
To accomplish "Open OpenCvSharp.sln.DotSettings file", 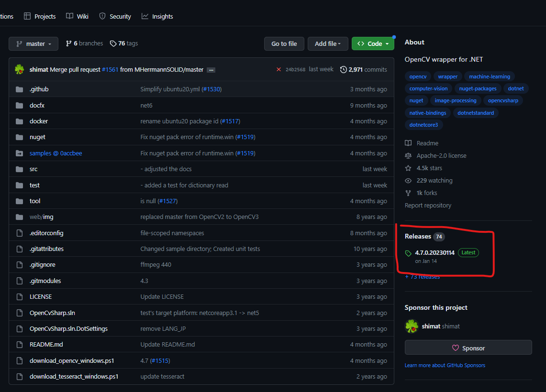I will [68, 329].
